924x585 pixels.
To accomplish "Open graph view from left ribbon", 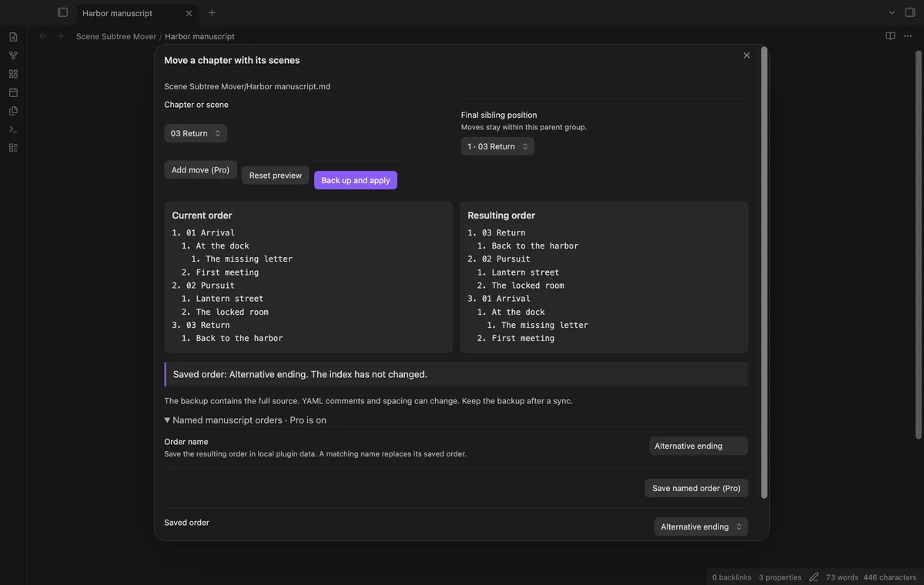I will (x=13, y=55).
